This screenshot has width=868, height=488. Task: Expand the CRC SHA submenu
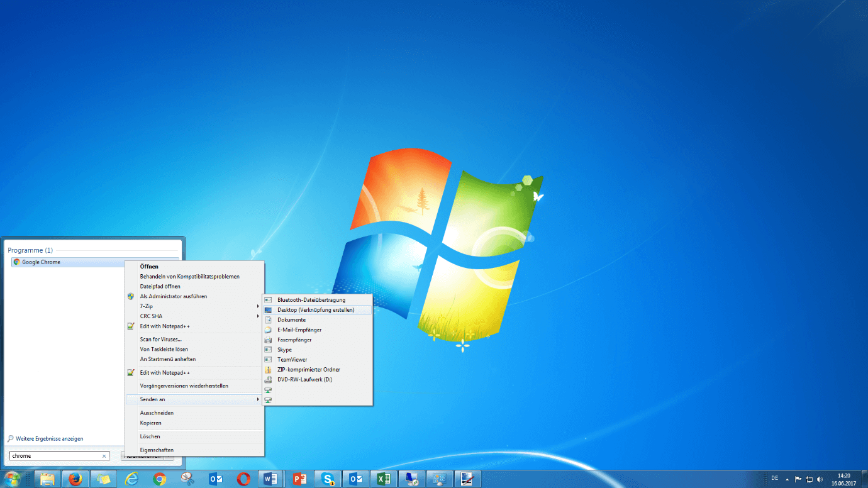click(194, 316)
